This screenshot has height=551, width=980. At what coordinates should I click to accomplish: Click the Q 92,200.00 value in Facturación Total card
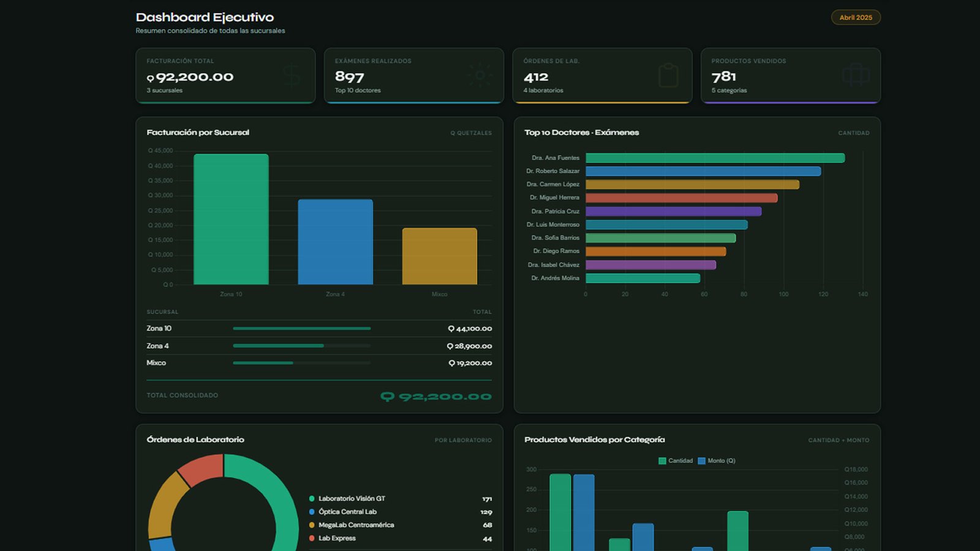pos(190,77)
